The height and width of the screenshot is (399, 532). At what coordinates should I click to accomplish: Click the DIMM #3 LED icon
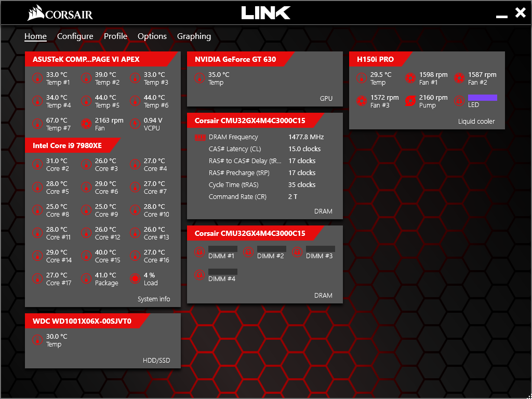(297, 252)
